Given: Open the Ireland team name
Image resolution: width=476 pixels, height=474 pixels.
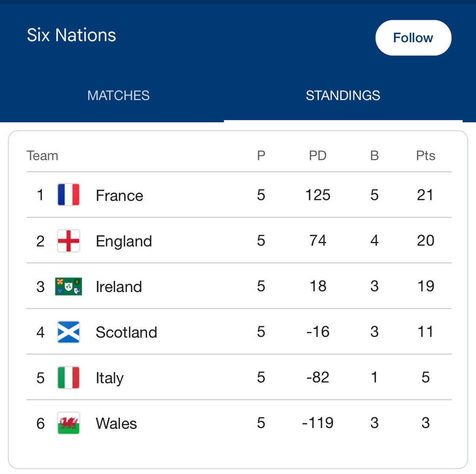Looking at the screenshot, I should 119,287.
